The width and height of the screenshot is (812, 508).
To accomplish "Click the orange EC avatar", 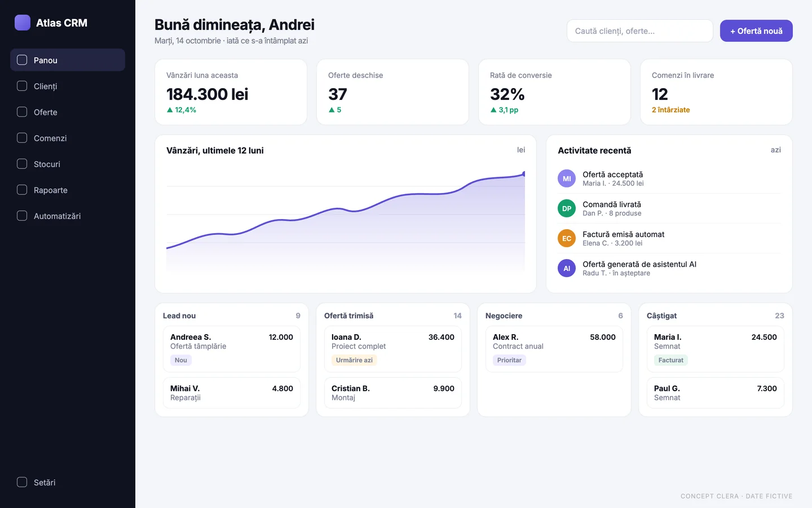I will [567, 238].
